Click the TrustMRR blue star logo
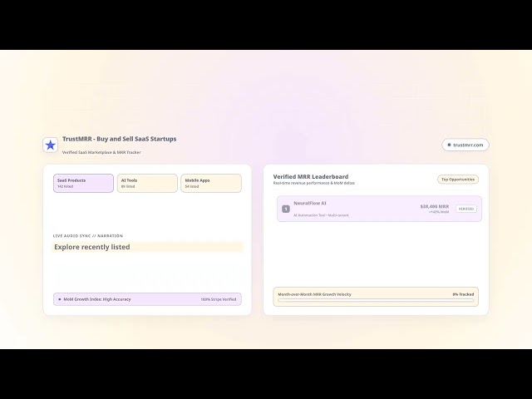 pyautogui.click(x=50, y=145)
